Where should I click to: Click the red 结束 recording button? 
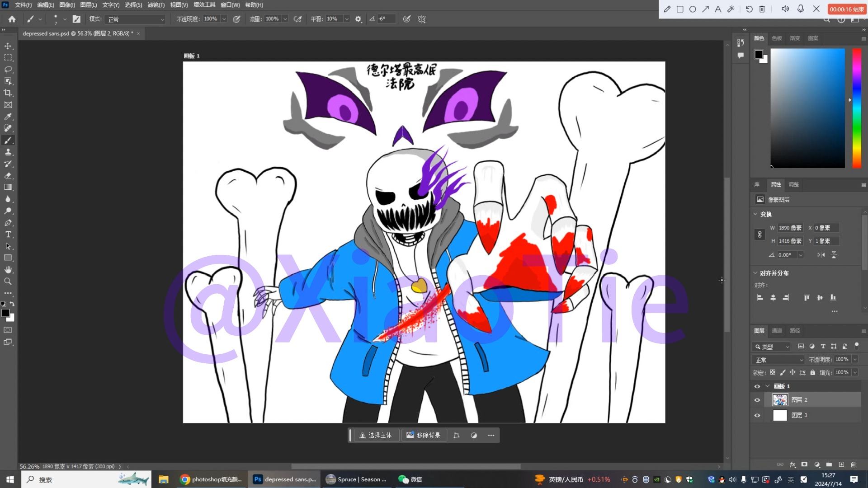(x=847, y=9)
